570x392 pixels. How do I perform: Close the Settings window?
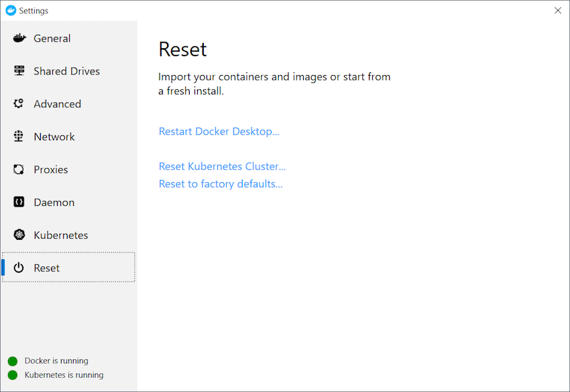click(558, 11)
